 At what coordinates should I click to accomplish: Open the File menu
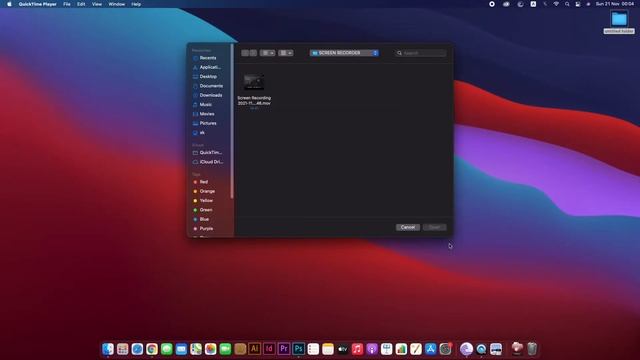(x=67, y=4)
